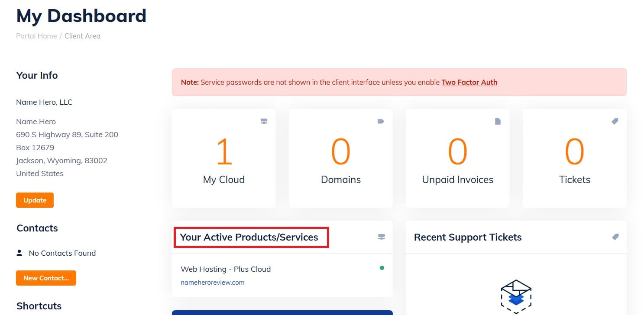The image size is (644, 315).
Task: Click the tag icon on Recent Support Tickets panel
Action: [x=615, y=237]
